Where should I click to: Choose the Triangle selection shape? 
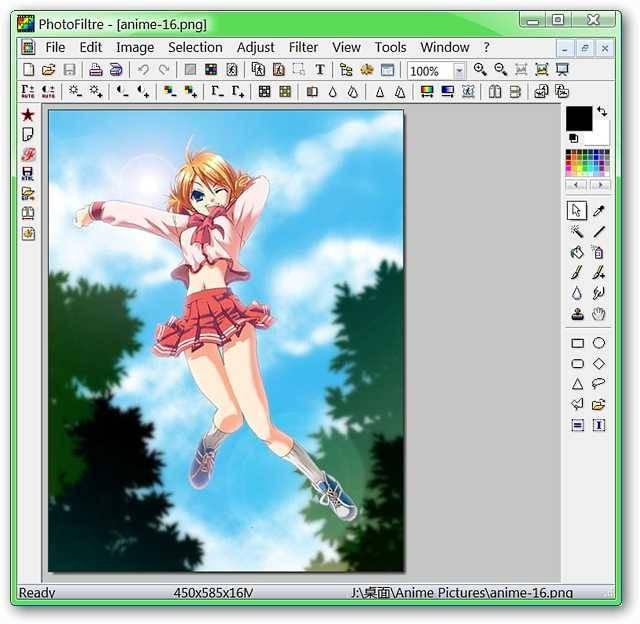577,384
